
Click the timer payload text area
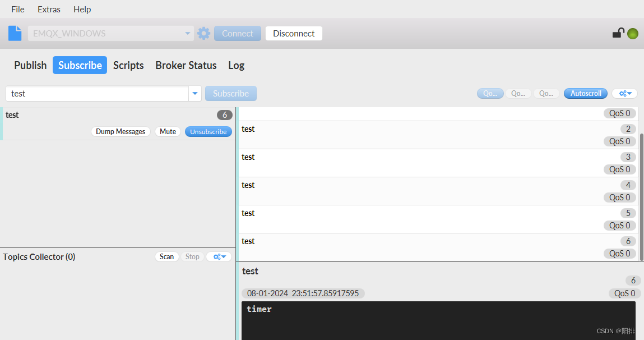tap(438, 321)
